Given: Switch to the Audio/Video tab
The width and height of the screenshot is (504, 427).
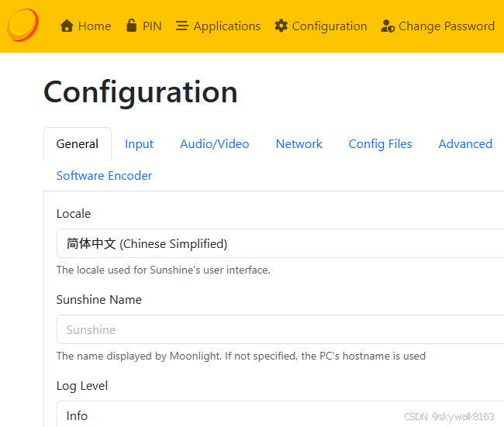Looking at the screenshot, I should (x=214, y=143).
